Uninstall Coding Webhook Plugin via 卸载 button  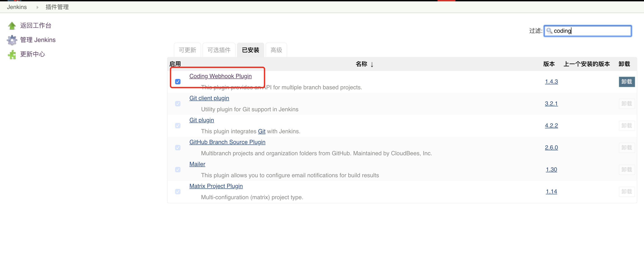click(x=627, y=82)
